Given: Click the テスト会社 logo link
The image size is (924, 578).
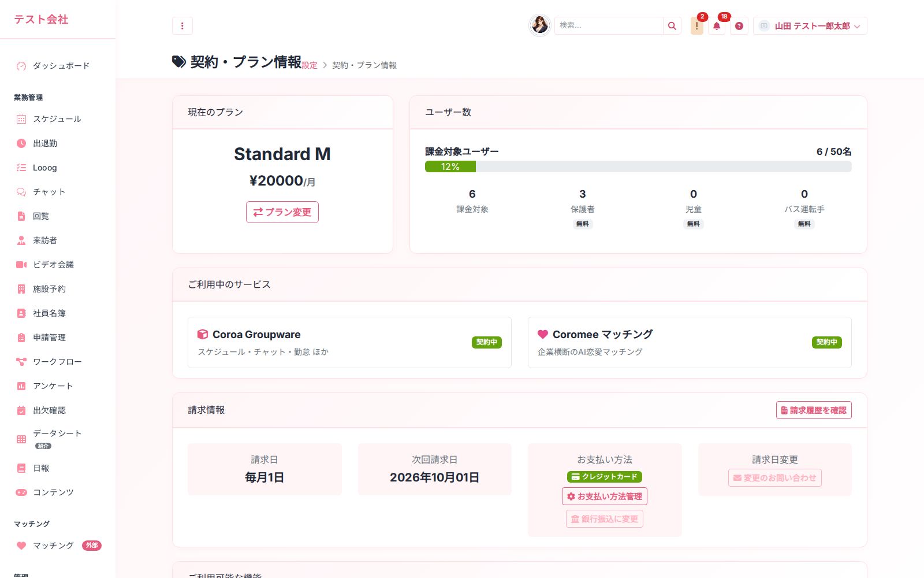Looking at the screenshot, I should click(x=41, y=20).
